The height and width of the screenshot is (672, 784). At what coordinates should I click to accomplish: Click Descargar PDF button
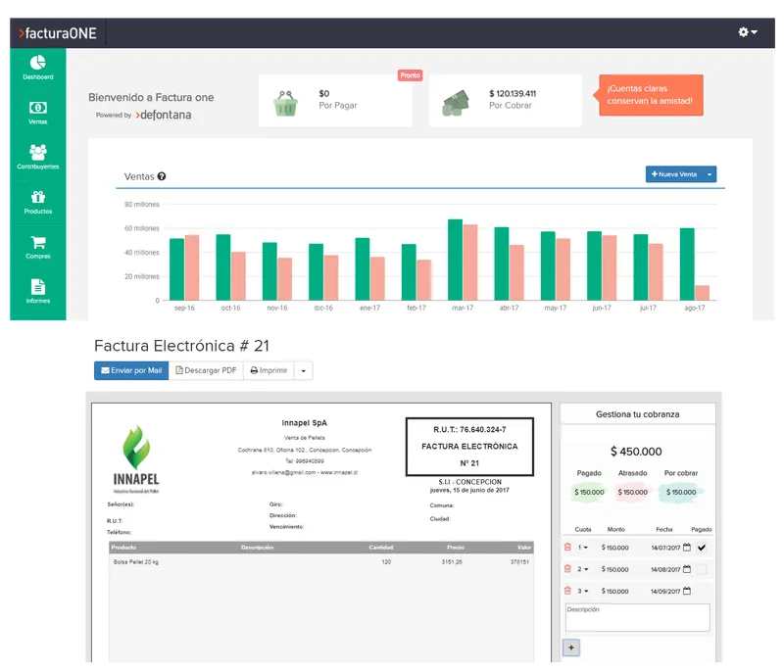point(206,370)
